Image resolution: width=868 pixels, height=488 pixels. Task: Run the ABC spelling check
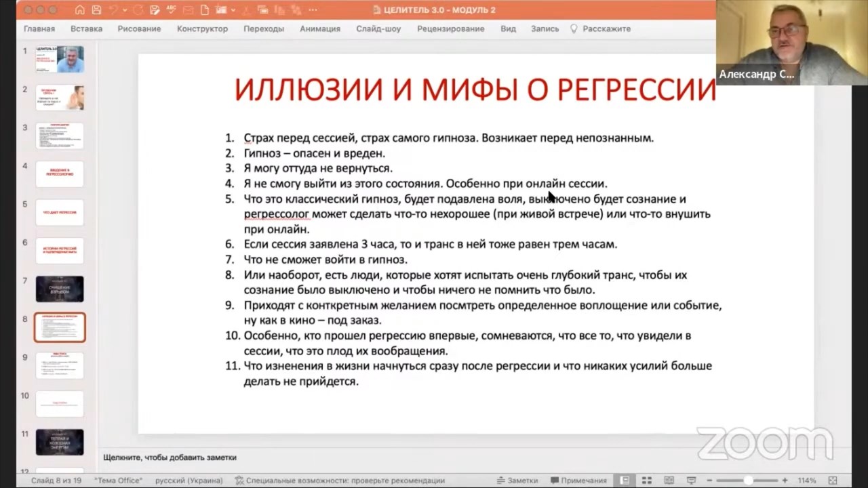point(171,10)
